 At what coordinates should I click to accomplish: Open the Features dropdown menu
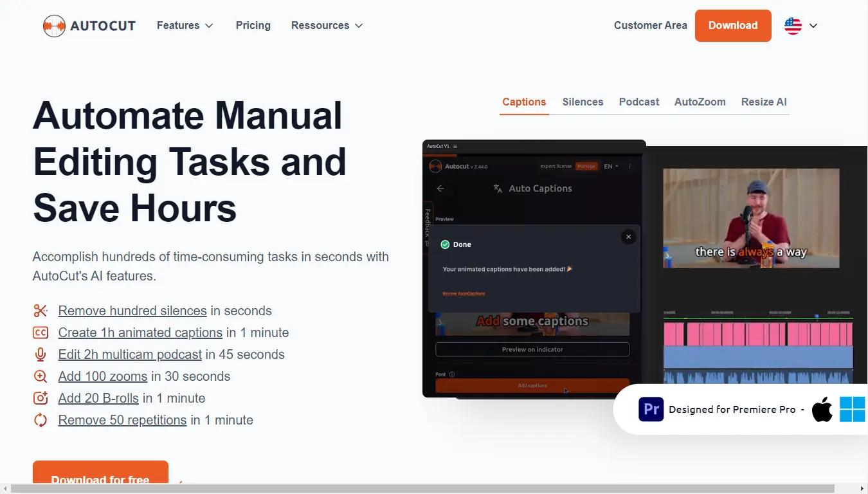(x=185, y=25)
